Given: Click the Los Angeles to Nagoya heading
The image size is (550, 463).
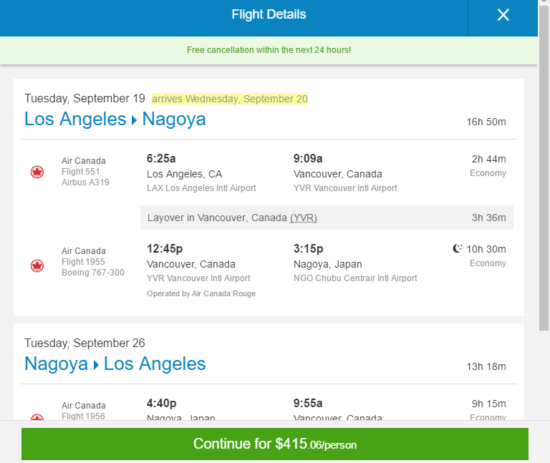Looking at the screenshot, I should click(x=115, y=119).
